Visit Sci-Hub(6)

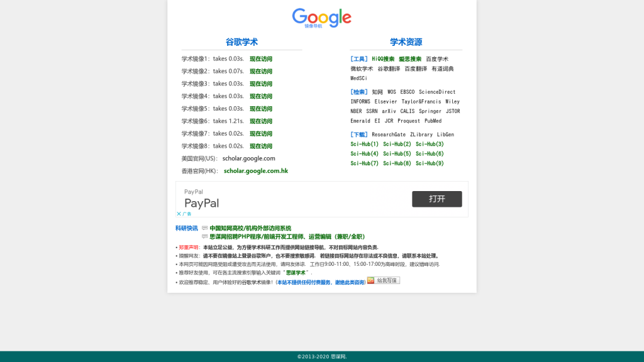tap(430, 154)
